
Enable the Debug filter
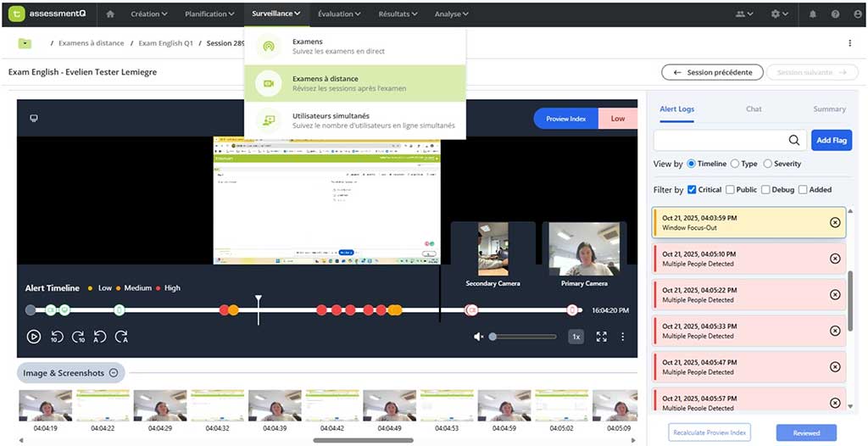pyautogui.click(x=765, y=189)
